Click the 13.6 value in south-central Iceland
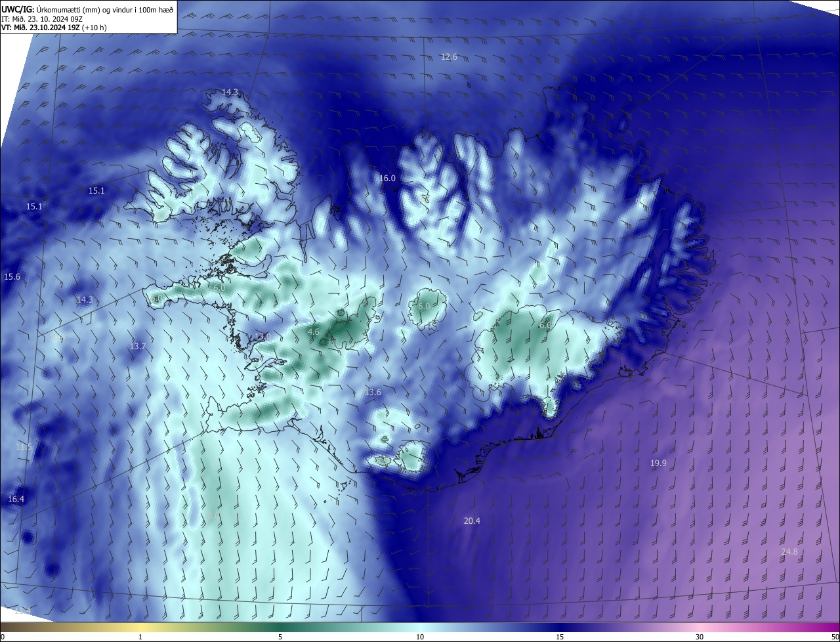 click(x=373, y=393)
